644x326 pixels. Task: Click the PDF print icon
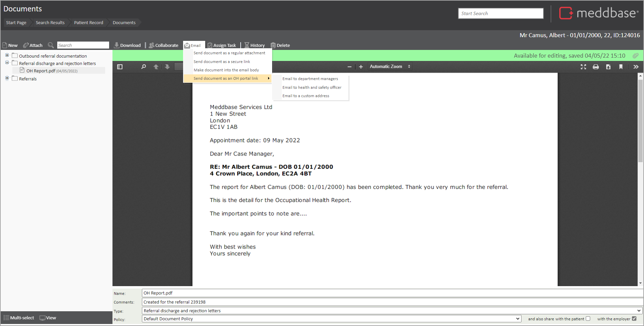(x=596, y=67)
